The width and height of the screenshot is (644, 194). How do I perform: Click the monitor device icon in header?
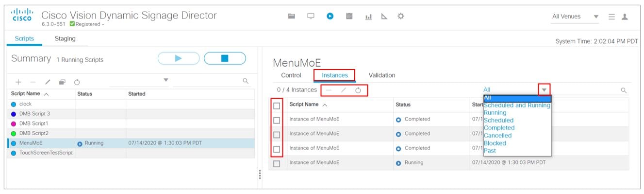(311, 16)
